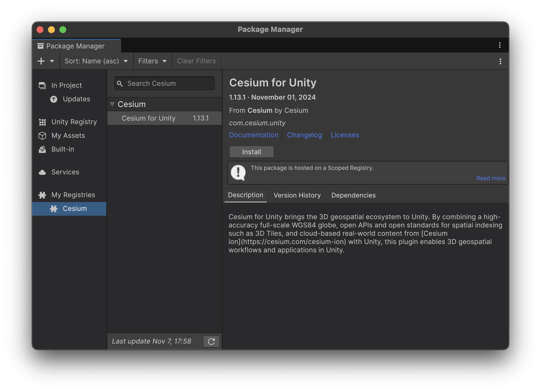Image resolution: width=541 pixels, height=392 pixels.
Task: Click the scoped registry message text
Action: [312, 168]
